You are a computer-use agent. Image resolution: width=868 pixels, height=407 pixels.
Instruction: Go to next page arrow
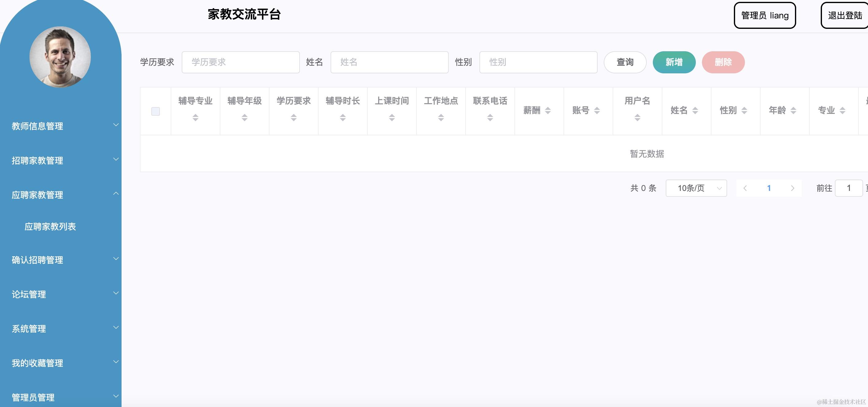coord(793,188)
